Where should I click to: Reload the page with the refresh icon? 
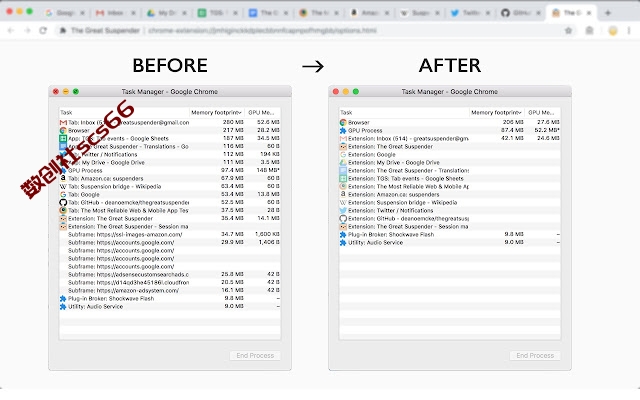pyautogui.click(x=43, y=30)
